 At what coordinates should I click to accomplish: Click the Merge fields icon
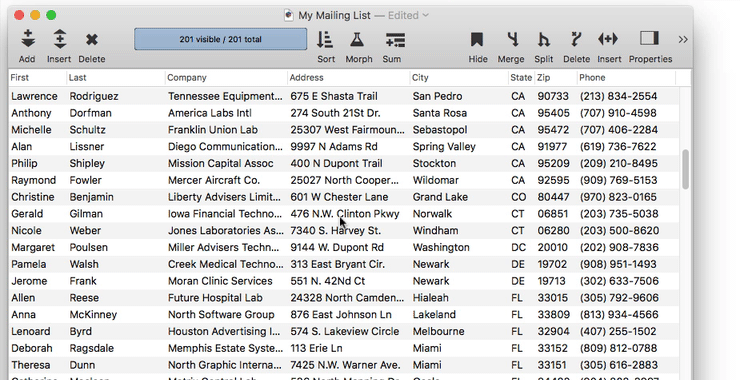tap(513, 39)
